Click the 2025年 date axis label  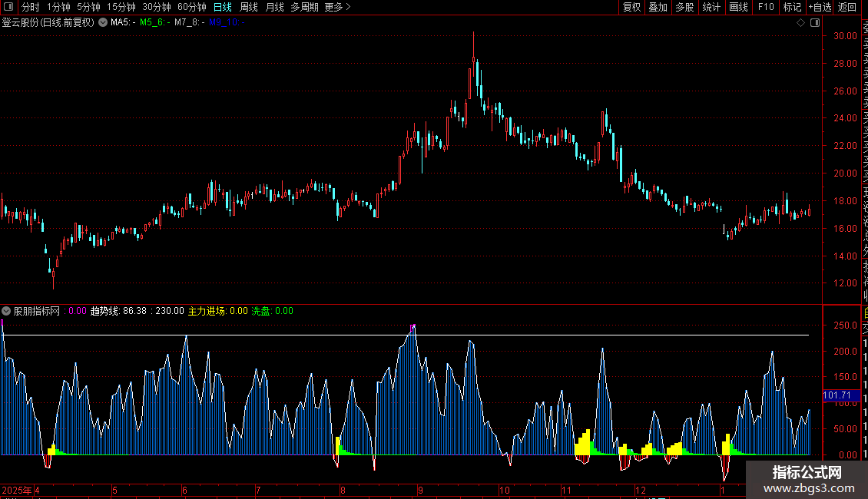pyautogui.click(x=17, y=490)
